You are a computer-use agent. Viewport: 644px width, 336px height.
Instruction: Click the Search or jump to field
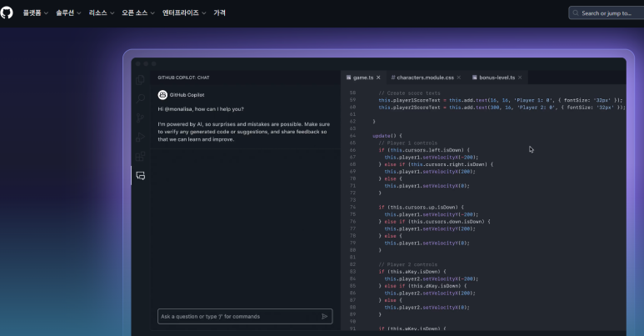pyautogui.click(x=607, y=13)
